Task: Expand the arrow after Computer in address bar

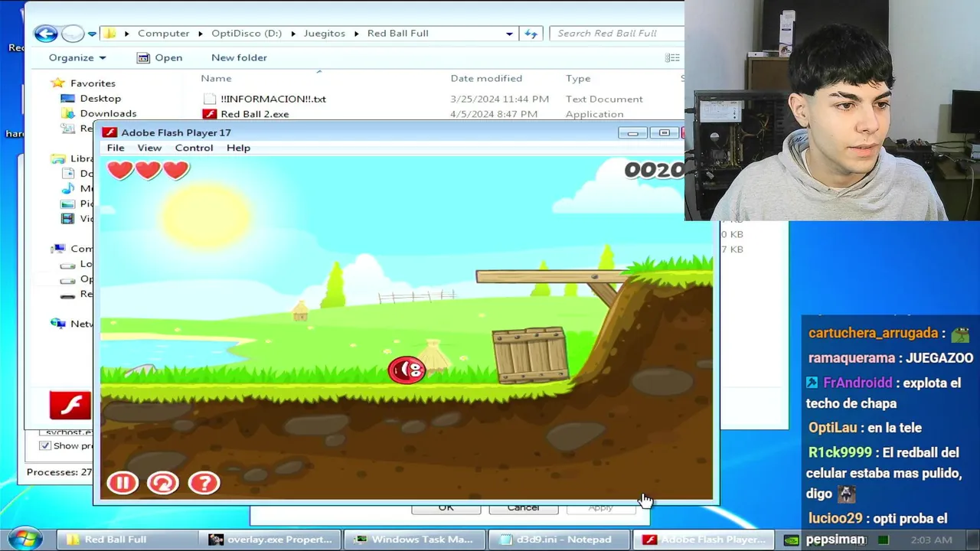Action: click(x=201, y=34)
